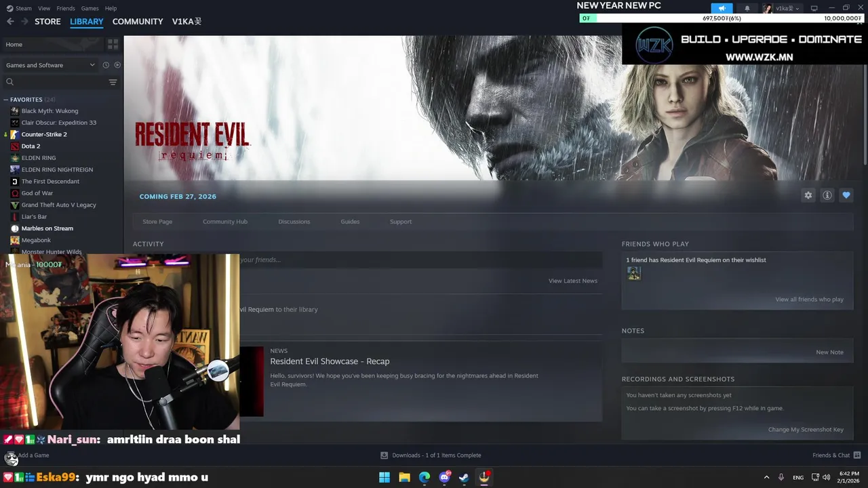
Task: Open Downloads status at the bottom
Action: coord(431,455)
